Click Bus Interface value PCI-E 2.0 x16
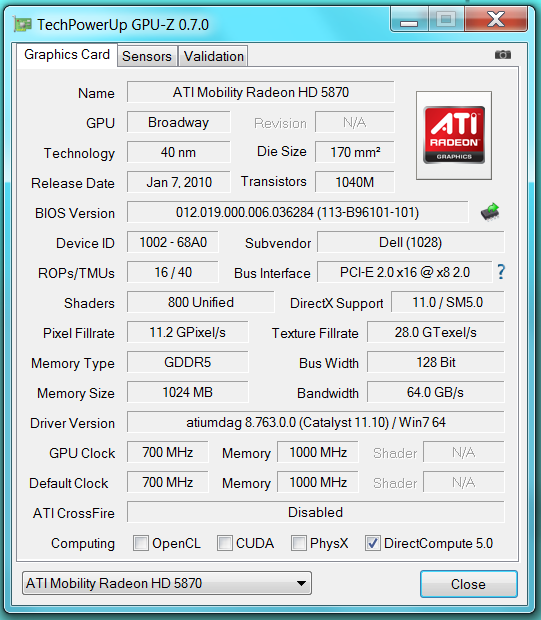Screen dimensions: 541x620 click(x=405, y=272)
